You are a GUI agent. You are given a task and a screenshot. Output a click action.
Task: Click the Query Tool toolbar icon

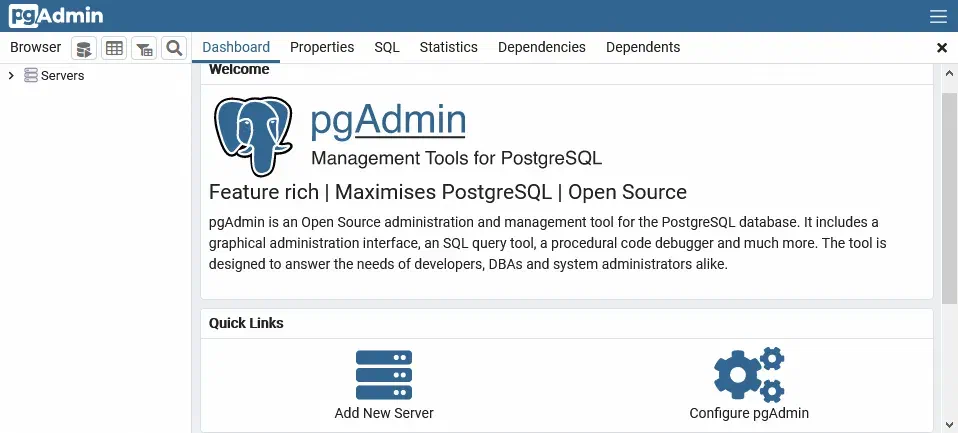click(x=84, y=48)
